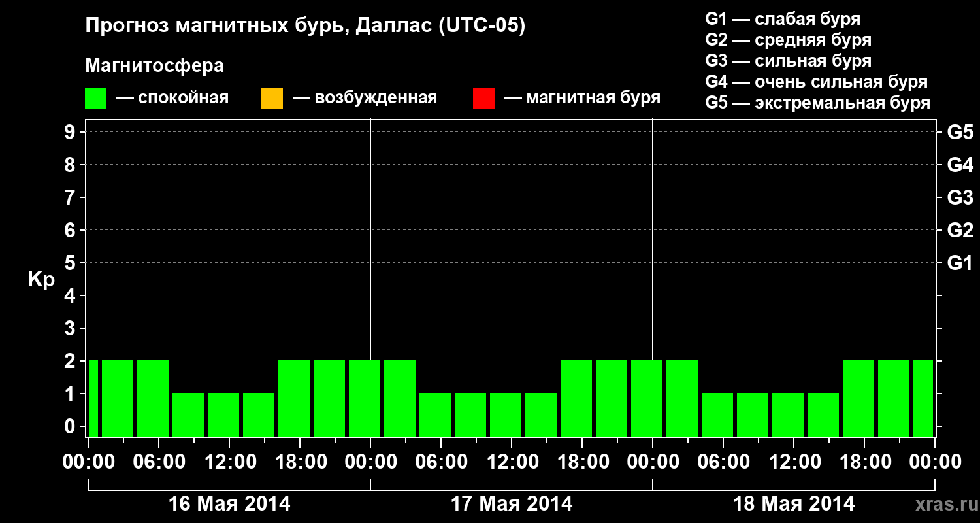Click the 'Kp' axis title
980x523 pixels.
click(41, 279)
